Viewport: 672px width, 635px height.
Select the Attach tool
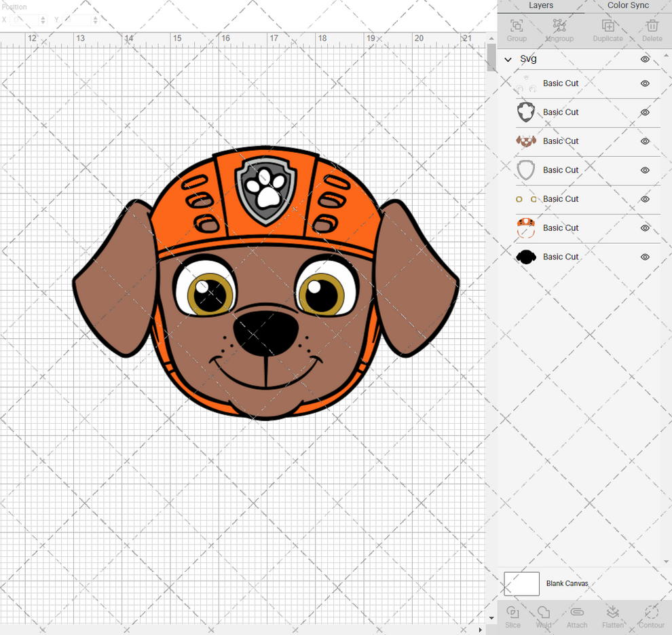click(577, 617)
